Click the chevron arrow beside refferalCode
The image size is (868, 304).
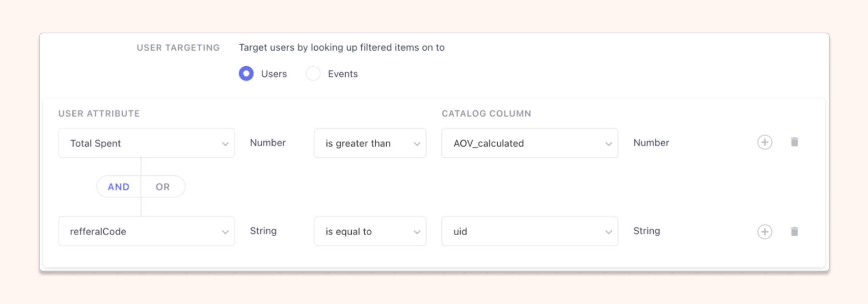pyautogui.click(x=225, y=232)
